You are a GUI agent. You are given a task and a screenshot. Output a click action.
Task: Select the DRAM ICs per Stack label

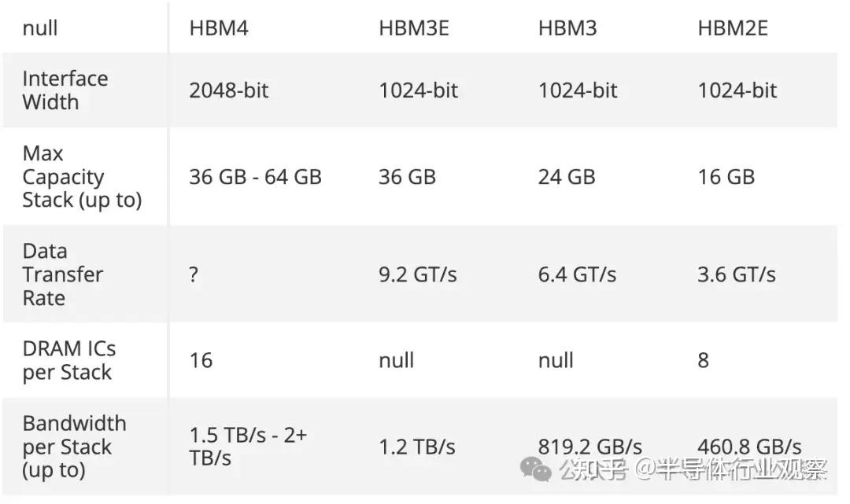click(x=68, y=360)
